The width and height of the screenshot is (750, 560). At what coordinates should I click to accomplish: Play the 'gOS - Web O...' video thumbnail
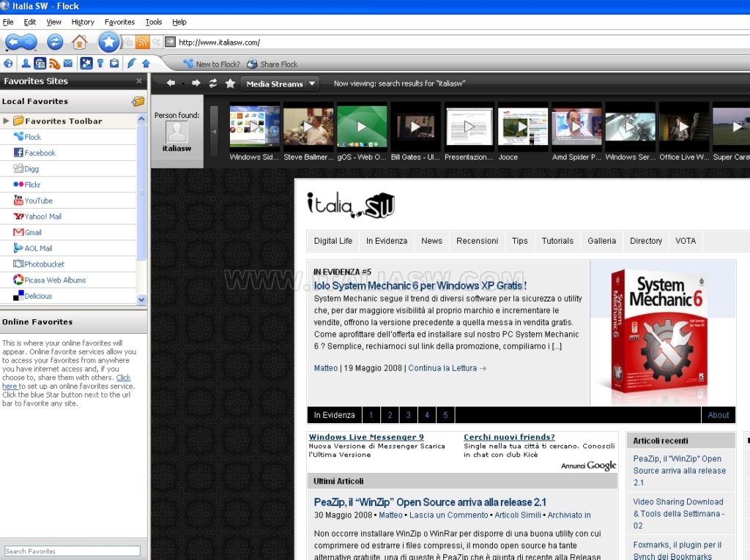tap(362, 126)
